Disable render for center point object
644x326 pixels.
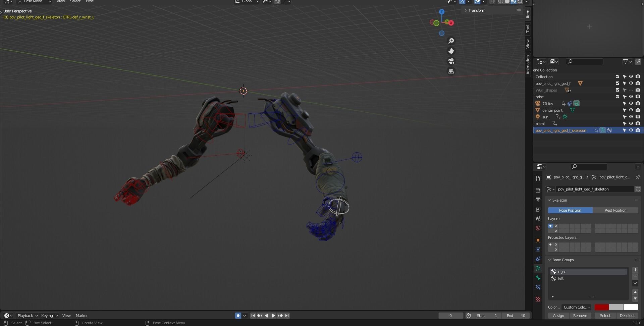638,110
